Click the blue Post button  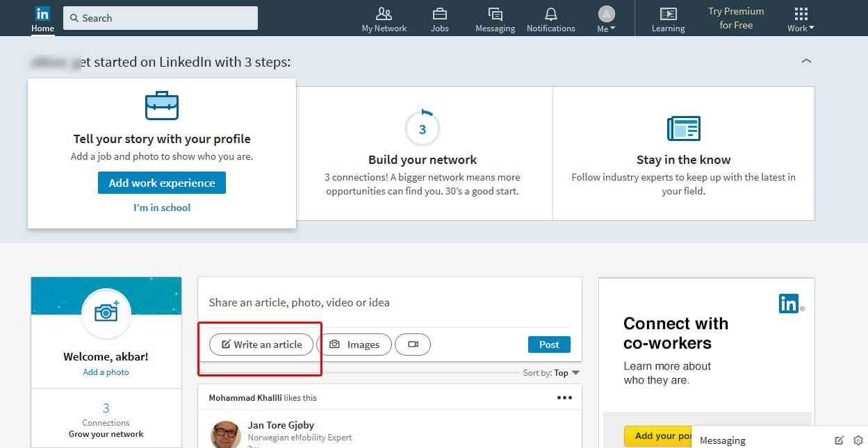tap(549, 345)
